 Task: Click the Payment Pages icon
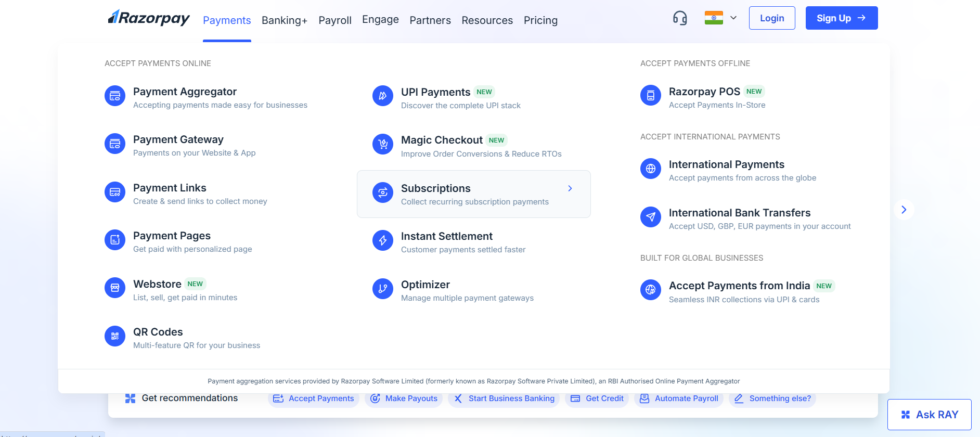[115, 240]
